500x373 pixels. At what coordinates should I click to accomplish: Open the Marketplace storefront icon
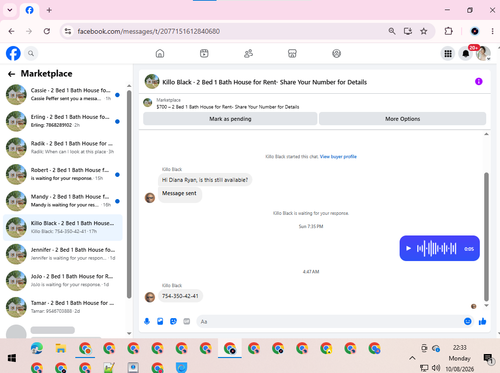click(x=292, y=53)
